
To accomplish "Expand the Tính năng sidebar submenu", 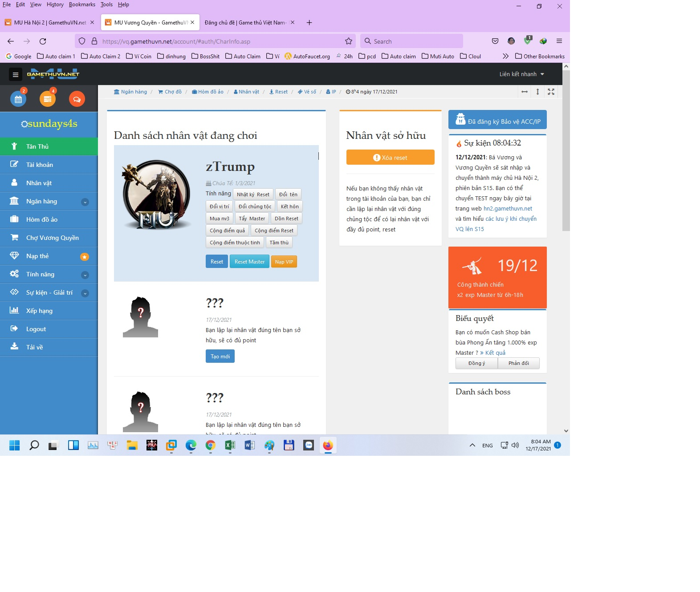I will 85,275.
